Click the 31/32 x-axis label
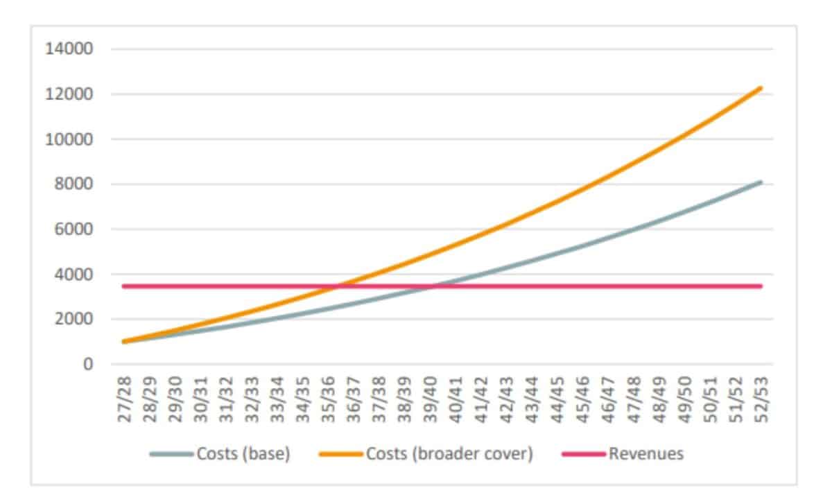Image resolution: width=832 pixels, height=504 pixels. [x=227, y=400]
